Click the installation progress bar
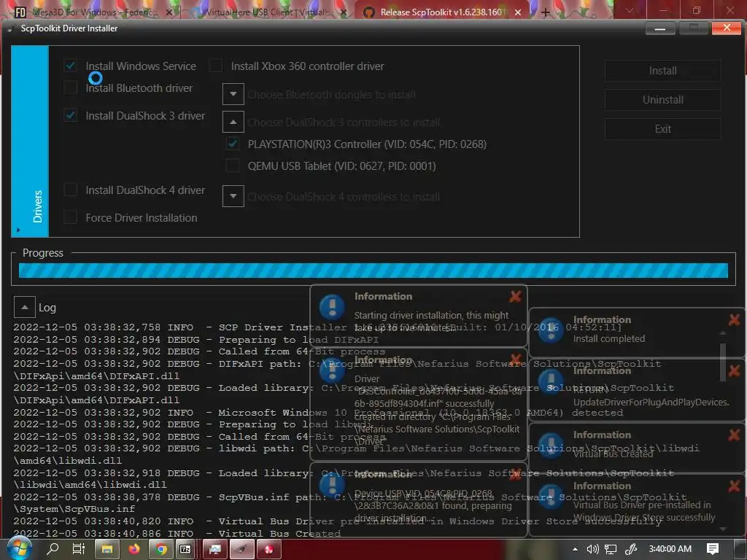 373,271
